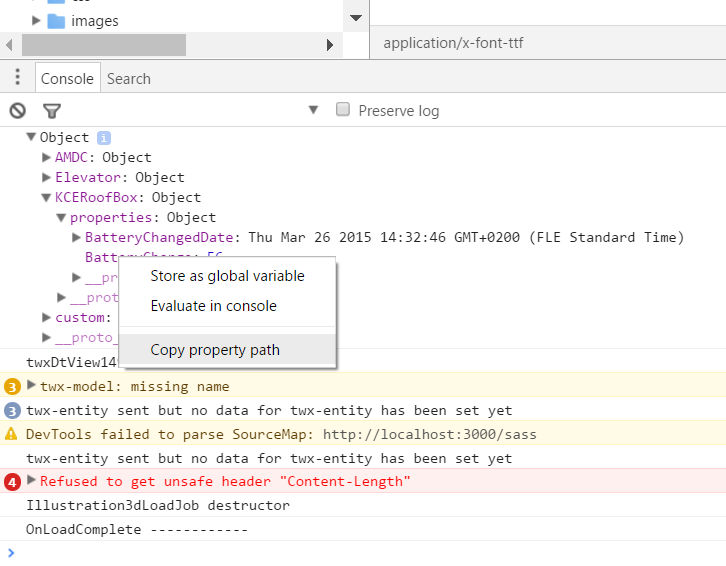The width and height of the screenshot is (726, 566).
Task: Expand the twx-model missing name warning
Action: [x=31, y=385]
